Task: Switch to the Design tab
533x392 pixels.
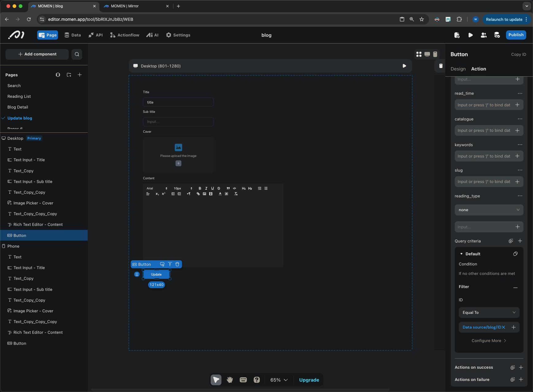Action: 458,69
